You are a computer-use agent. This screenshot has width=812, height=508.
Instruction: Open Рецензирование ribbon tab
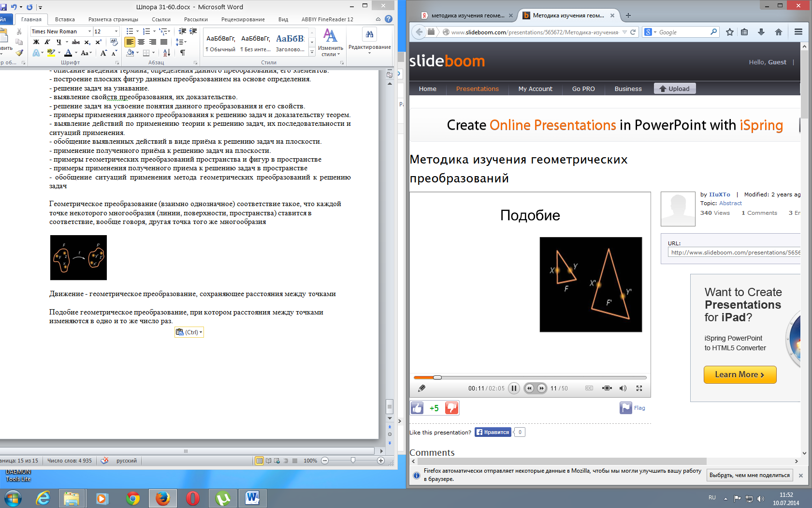tap(243, 19)
